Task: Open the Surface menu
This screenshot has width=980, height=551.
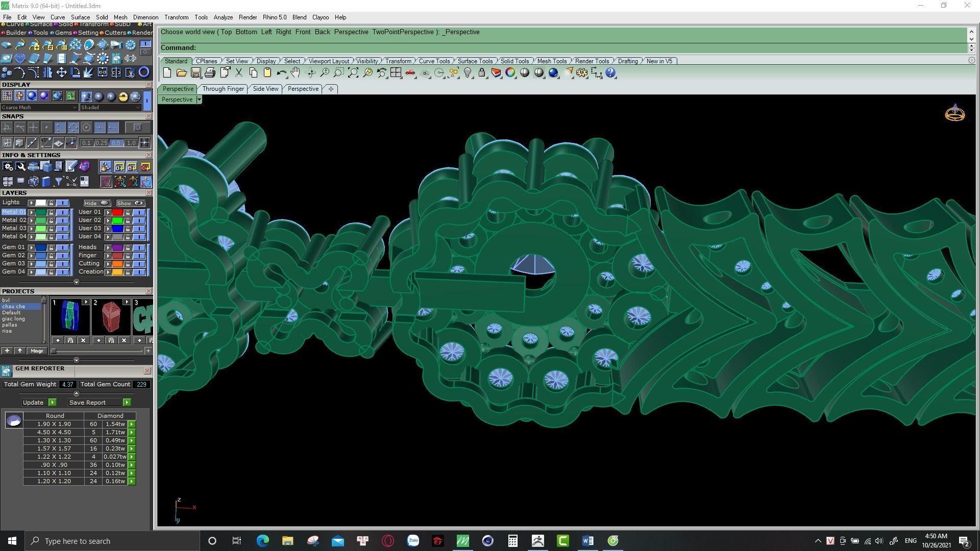Action: click(x=80, y=17)
